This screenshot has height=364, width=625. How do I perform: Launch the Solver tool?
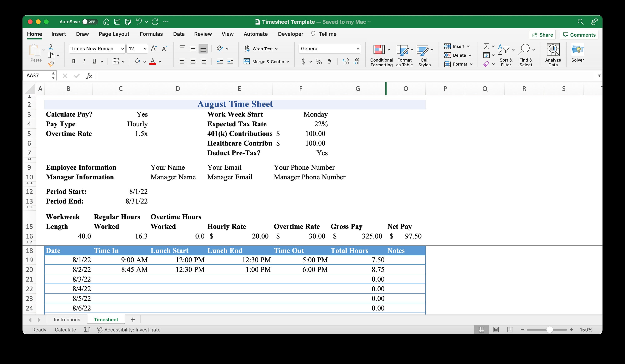click(x=577, y=53)
